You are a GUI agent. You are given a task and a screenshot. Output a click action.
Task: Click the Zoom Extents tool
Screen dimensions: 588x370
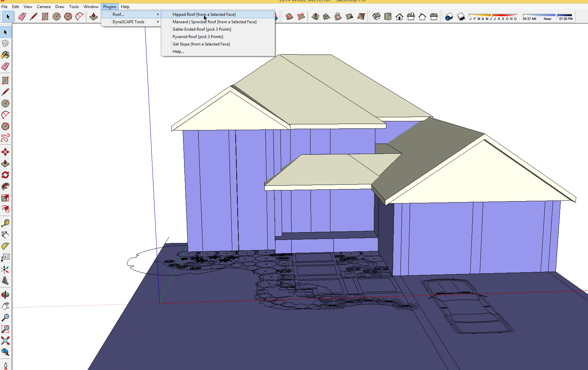5,341
